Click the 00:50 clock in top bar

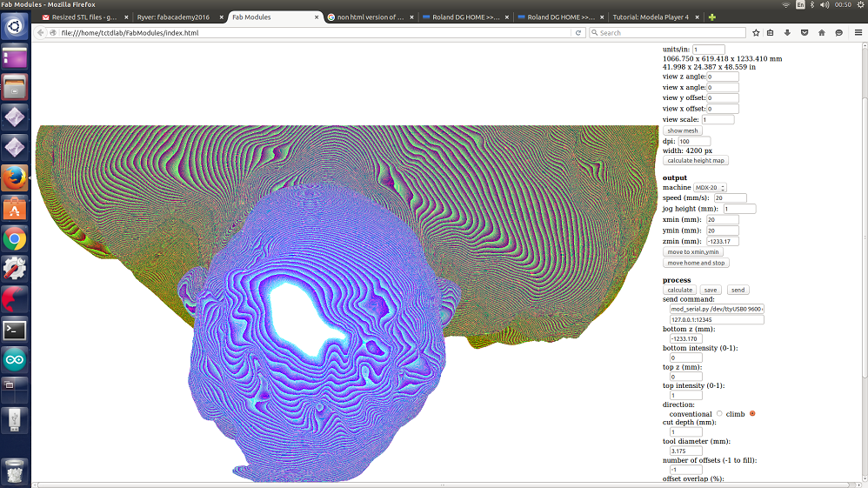tap(843, 4)
